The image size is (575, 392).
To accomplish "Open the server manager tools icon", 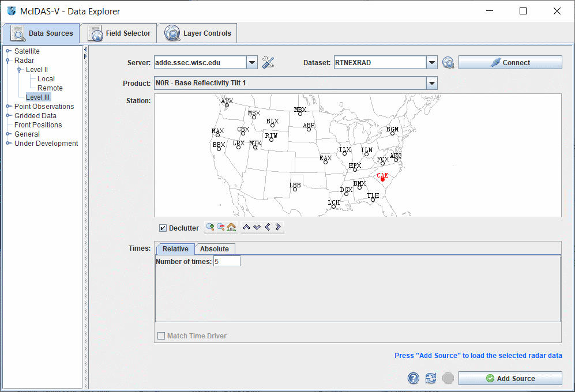I will tap(268, 63).
